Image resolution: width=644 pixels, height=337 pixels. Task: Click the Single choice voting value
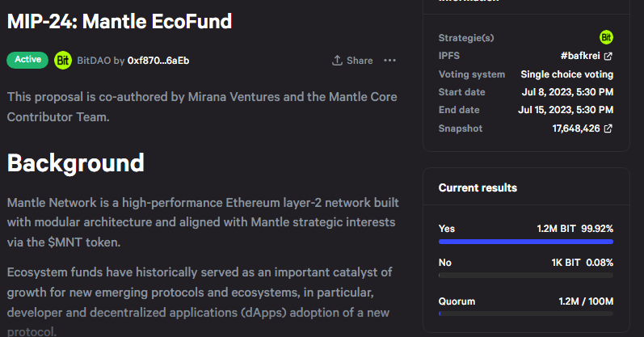click(x=566, y=74)
